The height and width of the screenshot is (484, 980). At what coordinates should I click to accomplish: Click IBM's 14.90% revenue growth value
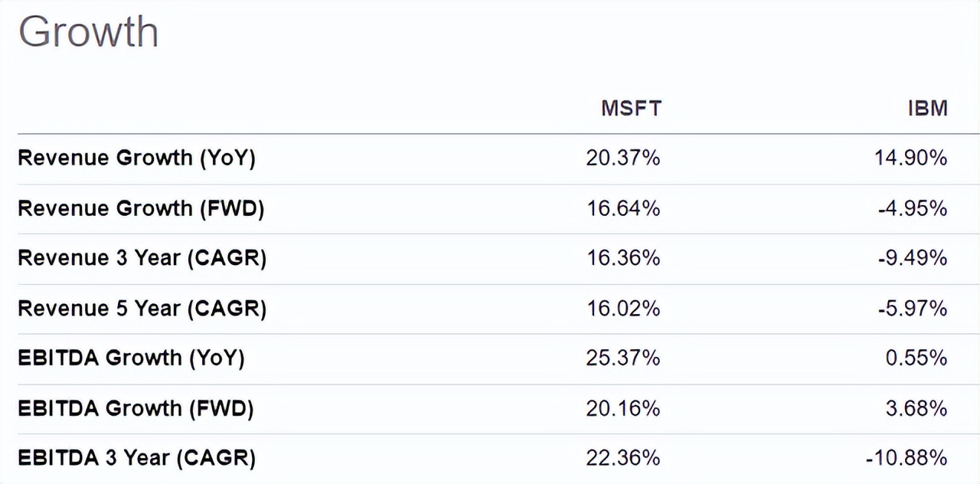click(x=911, y=158)
